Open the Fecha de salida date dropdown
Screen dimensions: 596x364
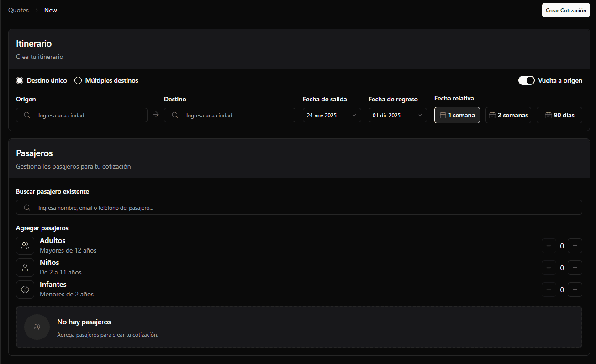tap(332, 115)
